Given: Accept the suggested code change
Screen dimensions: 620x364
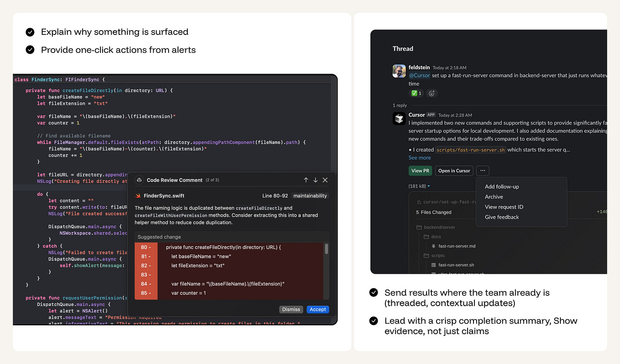Looking at the screenshot, I should (317, 310).
